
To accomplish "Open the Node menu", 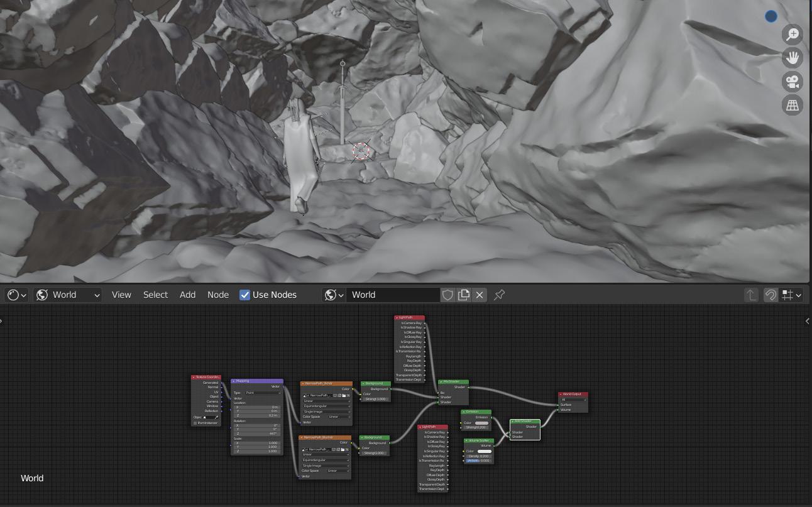I will pyautogui.click(x=218, y=295).
